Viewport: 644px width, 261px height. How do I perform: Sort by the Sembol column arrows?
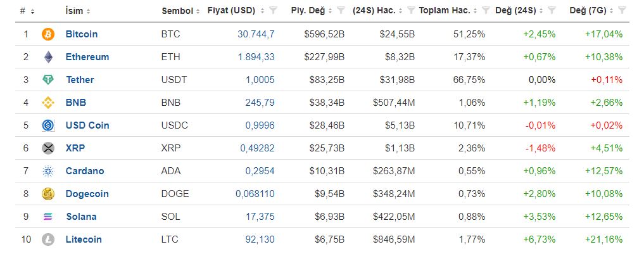(x=198, y=11)
